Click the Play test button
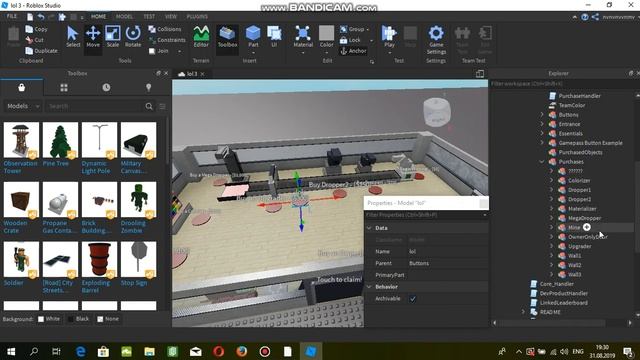Viewport: 640px width, 360px height. click(389, 37)
